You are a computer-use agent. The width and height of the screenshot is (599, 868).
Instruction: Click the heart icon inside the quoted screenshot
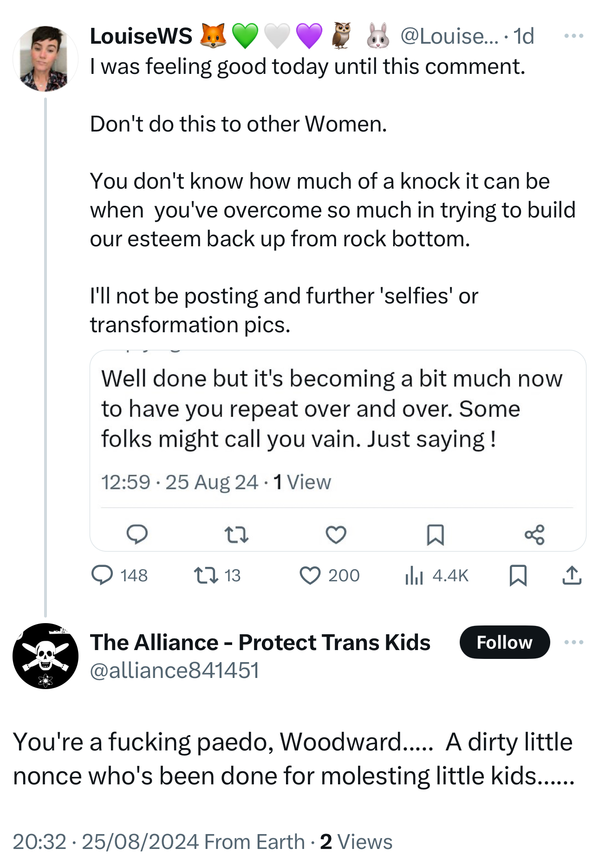point(336,534)
